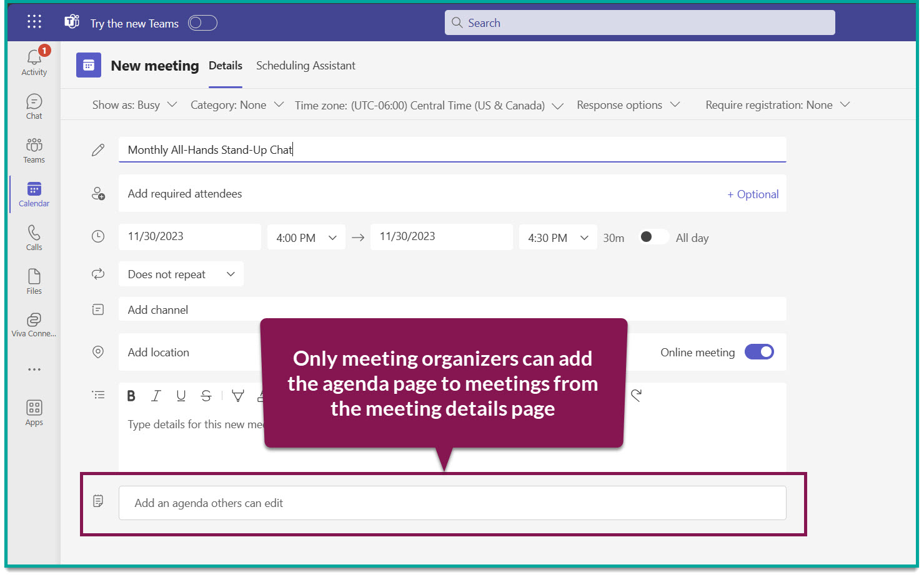Apply italic formatting to meeting details
The width and height of the screenshot is (924, 577).
[156, 395]
